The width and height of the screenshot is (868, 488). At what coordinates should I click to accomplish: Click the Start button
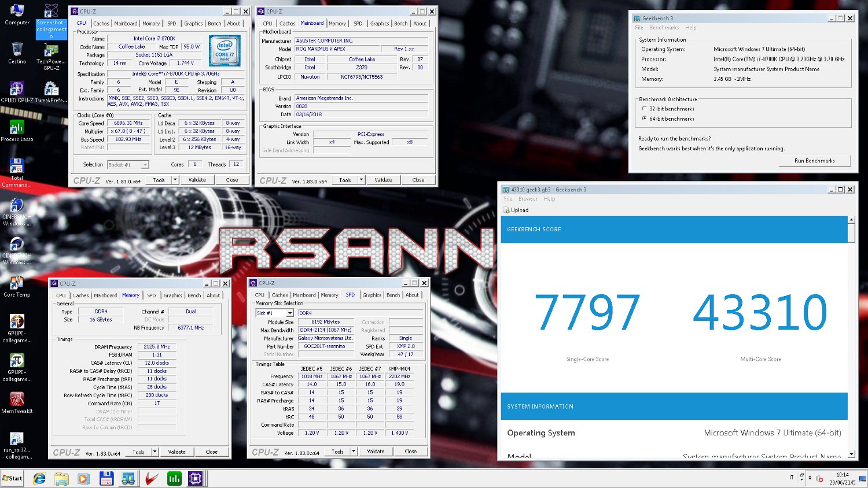pyautogui.click(x=12, y=478)
